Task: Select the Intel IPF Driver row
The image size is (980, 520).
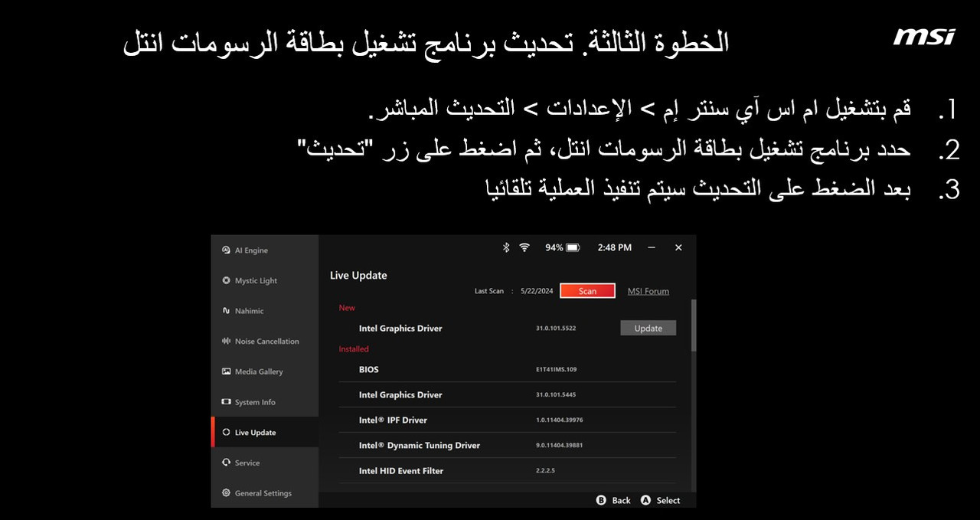Action: pyautogui.click(x=508, y=420)
